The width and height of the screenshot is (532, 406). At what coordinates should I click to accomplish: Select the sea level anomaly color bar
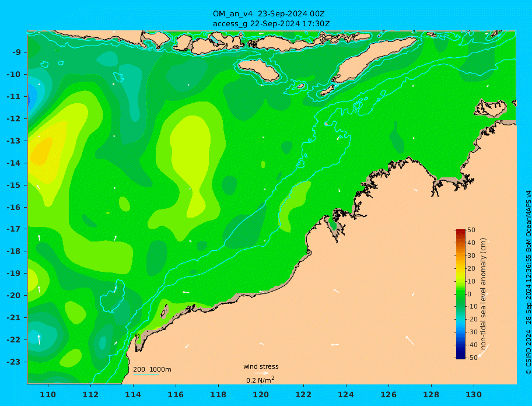pos(461,294)
